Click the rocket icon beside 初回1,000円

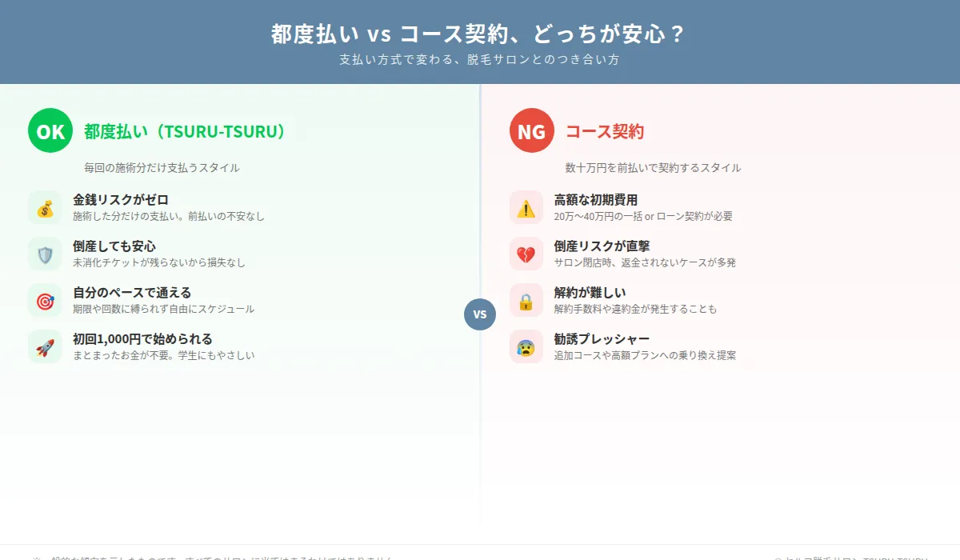(x=45, y=346)
